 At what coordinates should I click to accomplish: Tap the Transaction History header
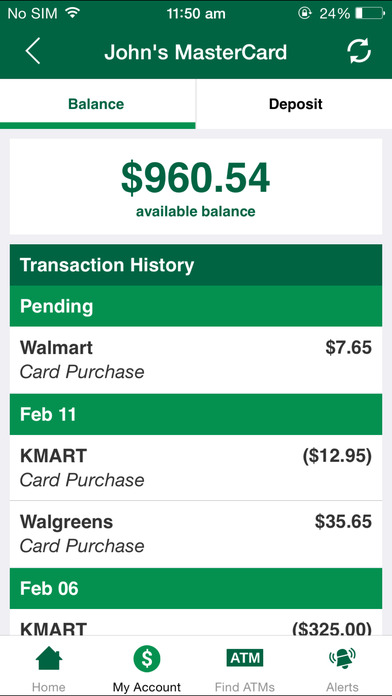click(x=196, y=265)
